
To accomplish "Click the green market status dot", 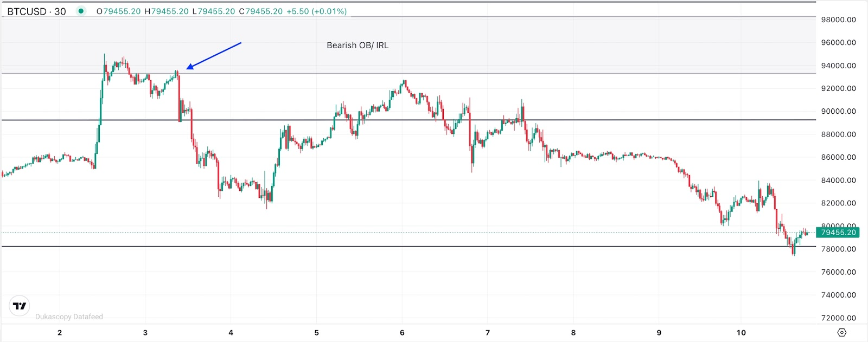I will click(x=81, y=11).
